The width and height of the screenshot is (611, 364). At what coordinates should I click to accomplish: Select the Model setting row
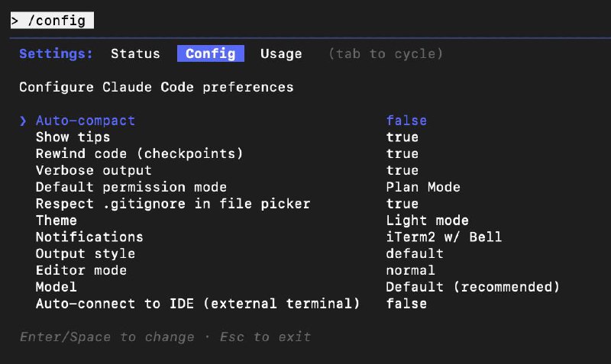pos(56,287)
